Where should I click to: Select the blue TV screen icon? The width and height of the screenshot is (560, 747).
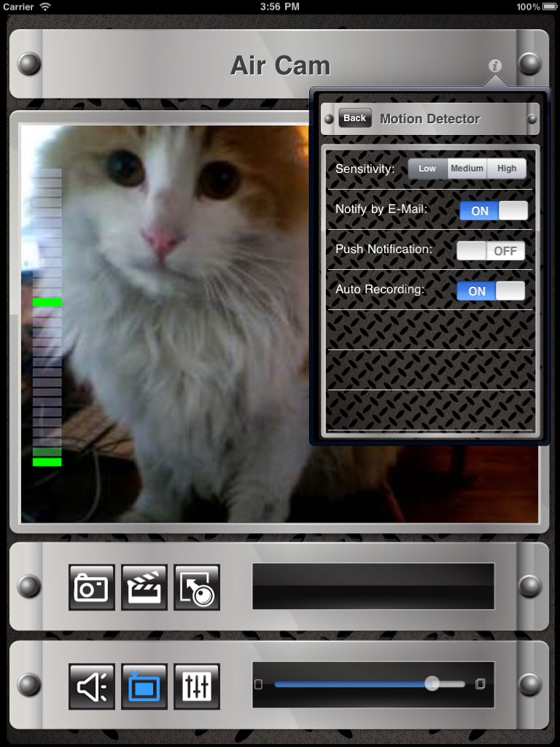click(x=144, y=686)
